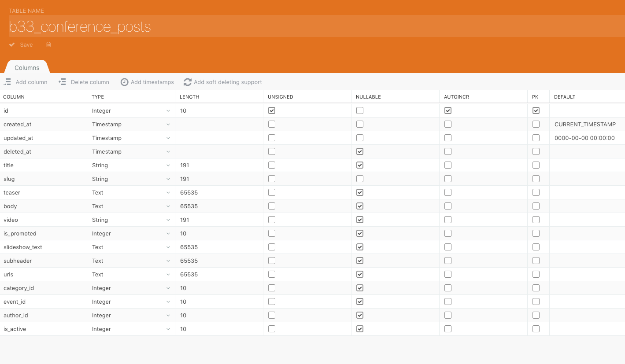Click the Save checkmark icon
The image size is (625, 364).
click(12, 44)
